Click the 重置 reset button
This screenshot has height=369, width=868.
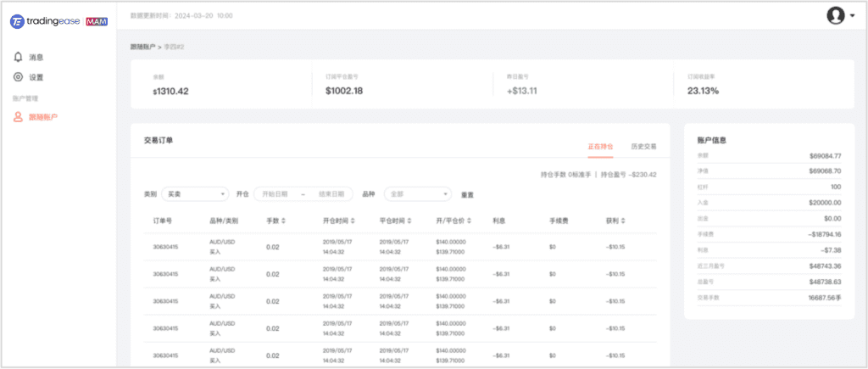(467, 194)
